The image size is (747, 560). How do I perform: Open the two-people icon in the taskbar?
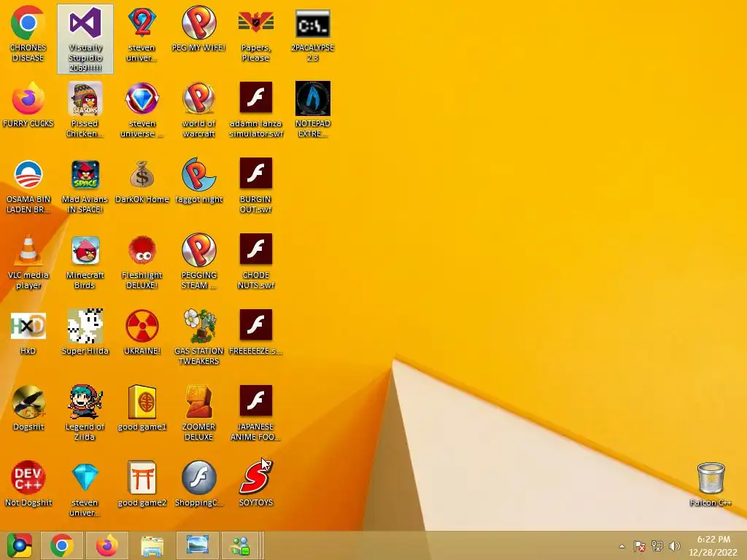pos(240,545)
